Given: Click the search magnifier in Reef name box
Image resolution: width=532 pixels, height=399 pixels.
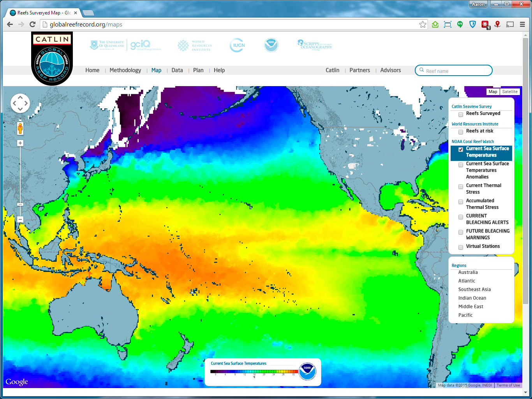Looking at the screenshot, I should tap(421, 70).
